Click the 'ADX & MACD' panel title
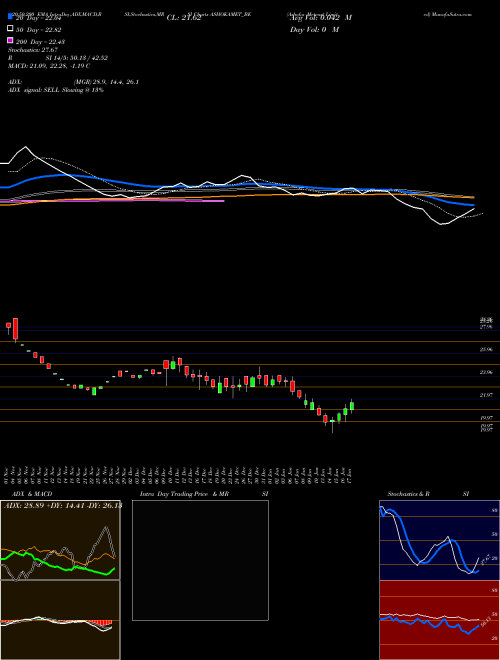500x660 pixels. tap(32, 494)
